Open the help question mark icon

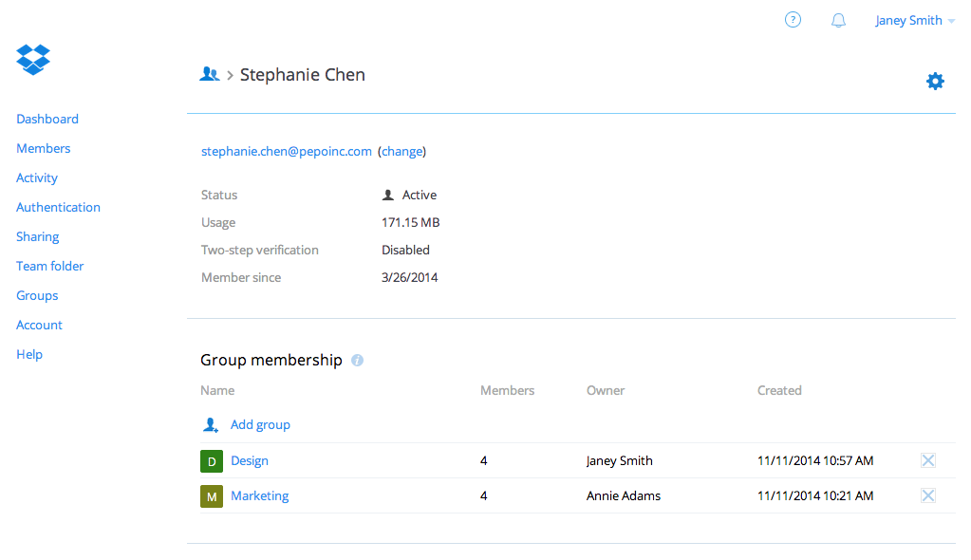(793, 19)
